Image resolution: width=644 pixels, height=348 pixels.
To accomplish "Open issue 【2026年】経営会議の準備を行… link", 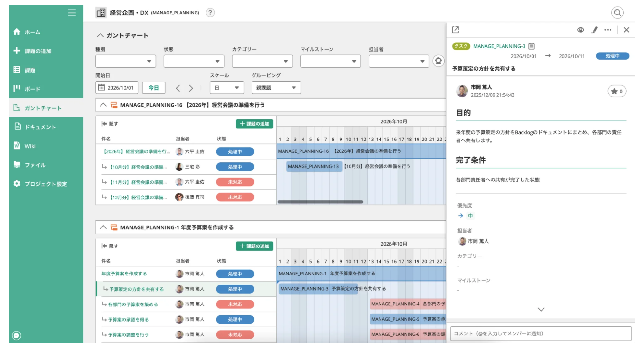I will click(x=136, y=151).
